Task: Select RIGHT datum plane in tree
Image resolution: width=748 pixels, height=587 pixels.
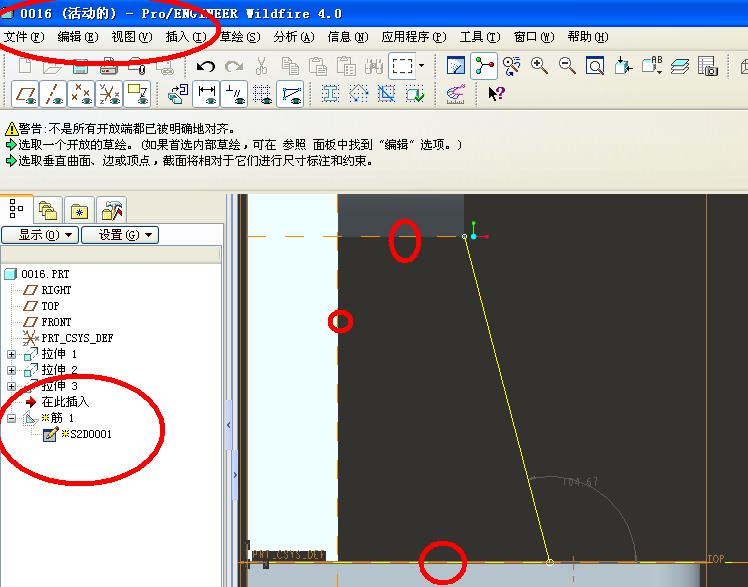Action: pyautogui.click(x=48, y=290)
